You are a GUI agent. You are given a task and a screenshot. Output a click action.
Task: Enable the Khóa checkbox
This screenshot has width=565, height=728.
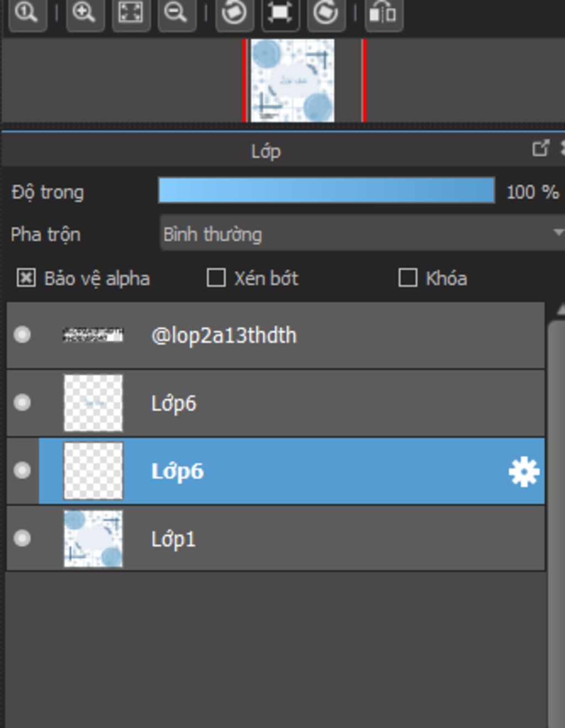coord(407,278)
